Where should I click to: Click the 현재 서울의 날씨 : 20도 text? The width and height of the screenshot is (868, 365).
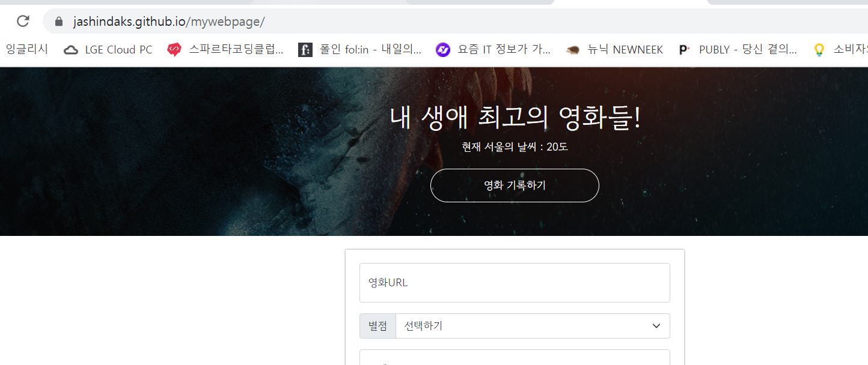[x=515, y=146]
